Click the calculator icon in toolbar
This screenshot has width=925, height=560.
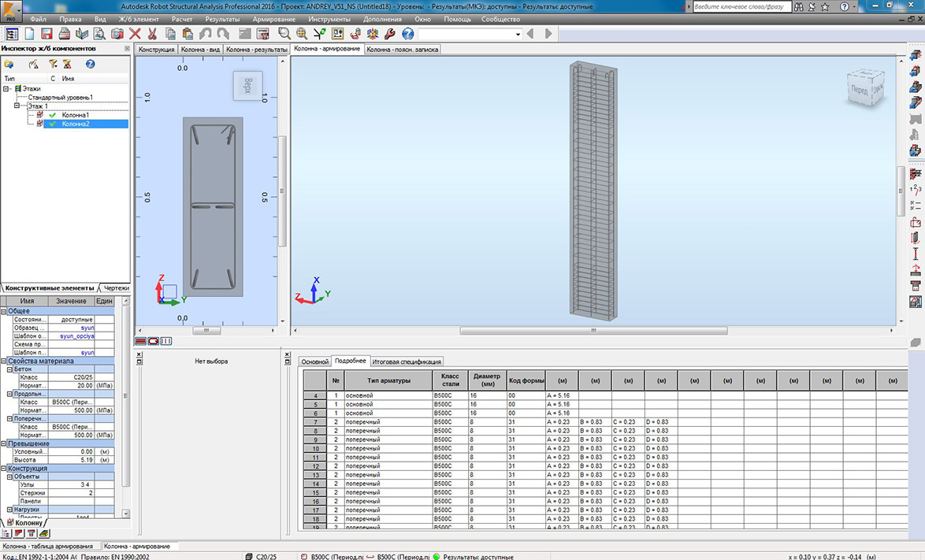click(263, 34)
